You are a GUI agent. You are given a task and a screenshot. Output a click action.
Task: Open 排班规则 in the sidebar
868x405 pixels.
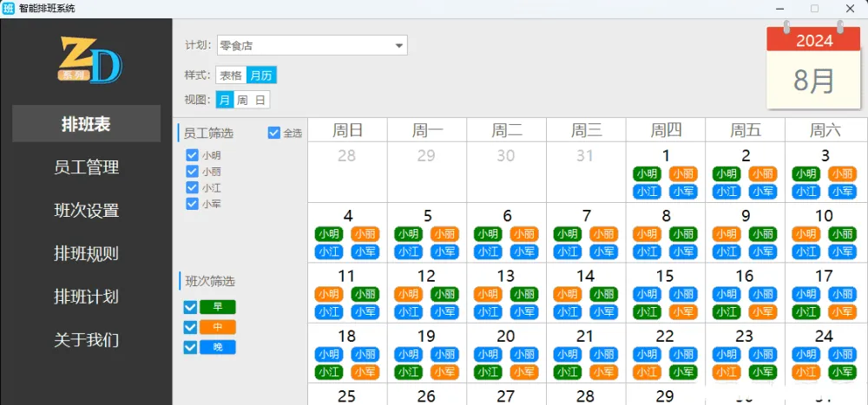[x=86, y=254]
